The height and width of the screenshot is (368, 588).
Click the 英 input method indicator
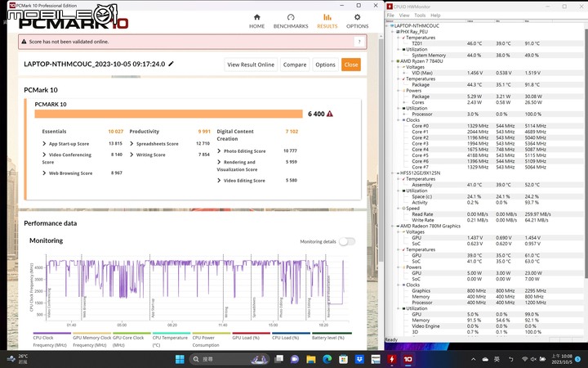coord(497,359)
